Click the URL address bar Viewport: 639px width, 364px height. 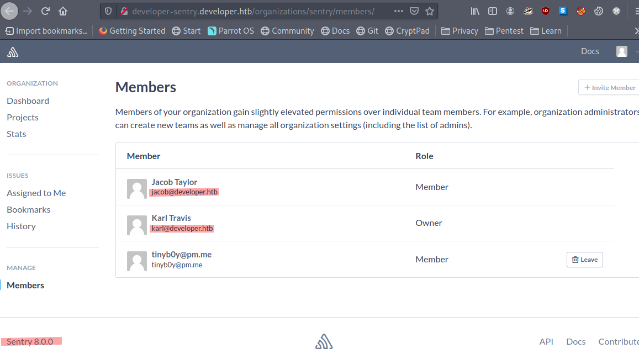click(260, 11)
